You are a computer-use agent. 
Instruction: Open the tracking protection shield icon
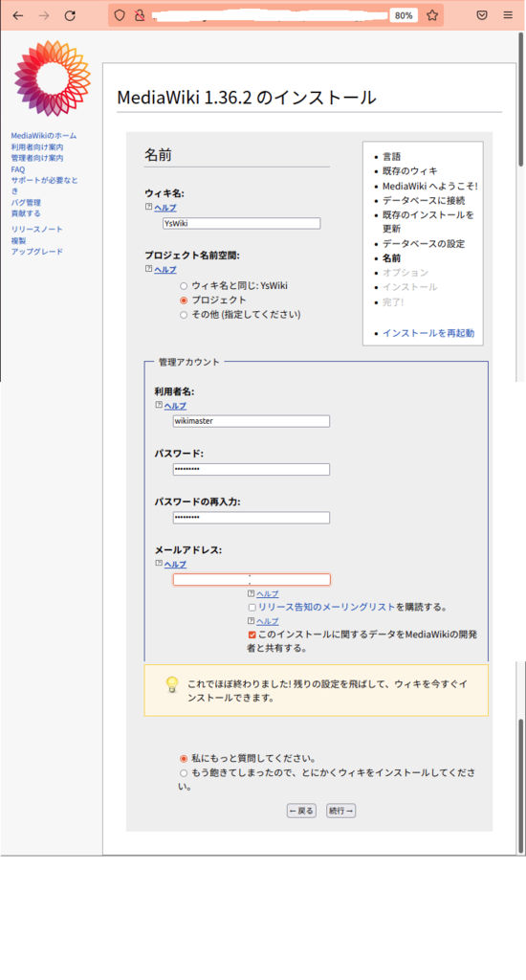120,15
